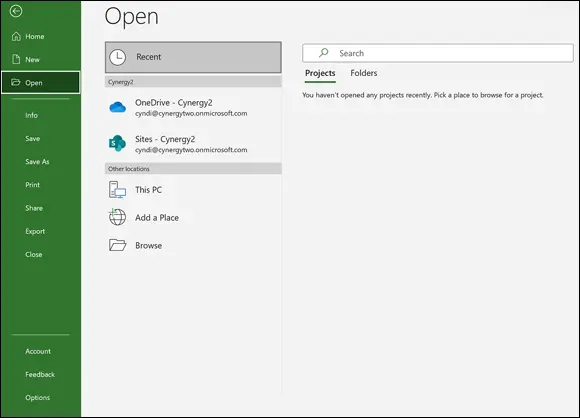Click the Add a Place globe icon
This screenshot has width=580, height=418.
pyautogui.click(x=117, y=217)
